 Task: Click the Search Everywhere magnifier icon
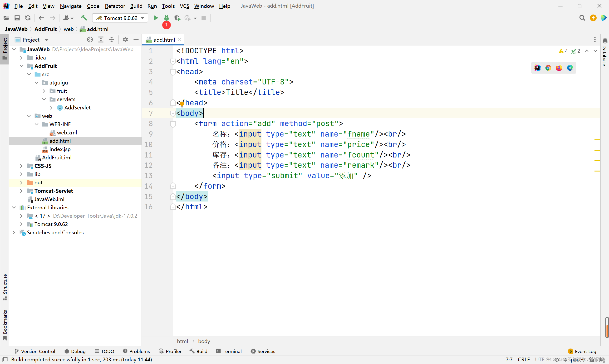(582, 18)
